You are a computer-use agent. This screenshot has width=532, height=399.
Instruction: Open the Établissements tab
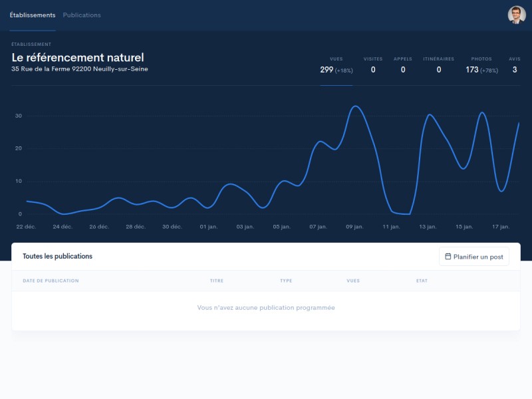33,15
